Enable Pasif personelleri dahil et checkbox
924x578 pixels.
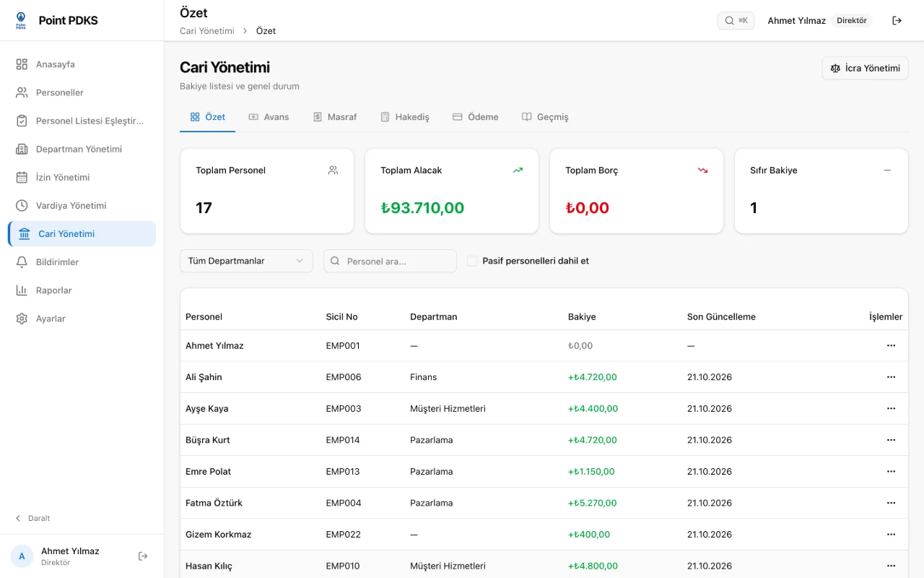pyautogui.click(x=472, y=261)
